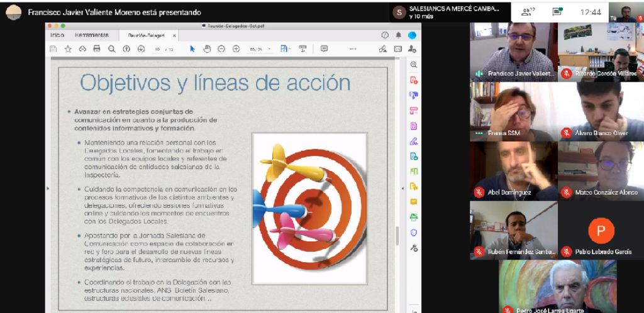The image size is (644, 313).
Task: Open the Organize Pages purple tool in right panel
Action: click(x=414, y=126)
